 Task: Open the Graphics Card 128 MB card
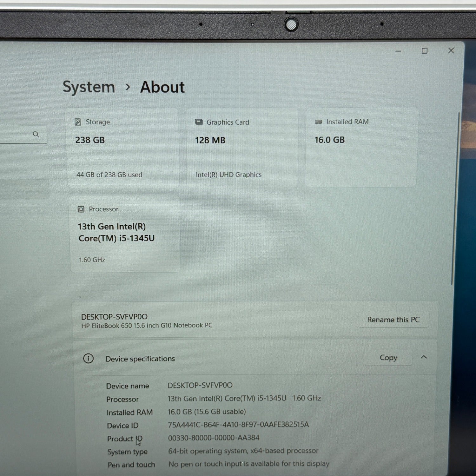[x=242, y=148]
